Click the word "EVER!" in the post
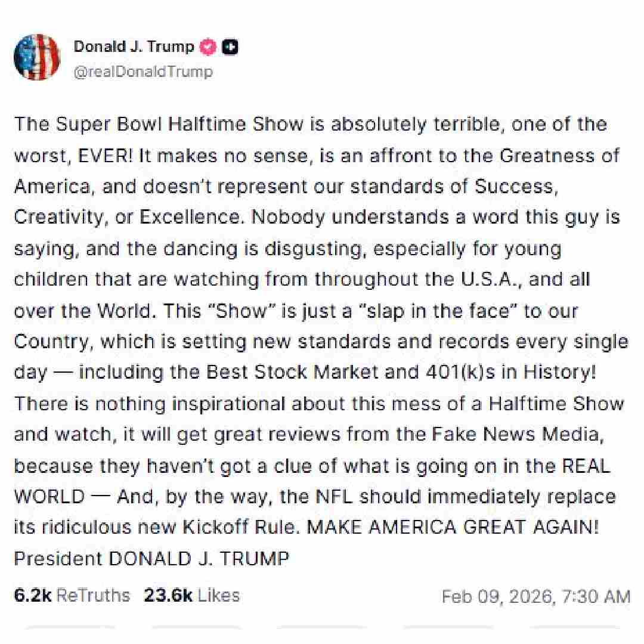Screen dimensions: 644x644 click(x=107, y=156)
